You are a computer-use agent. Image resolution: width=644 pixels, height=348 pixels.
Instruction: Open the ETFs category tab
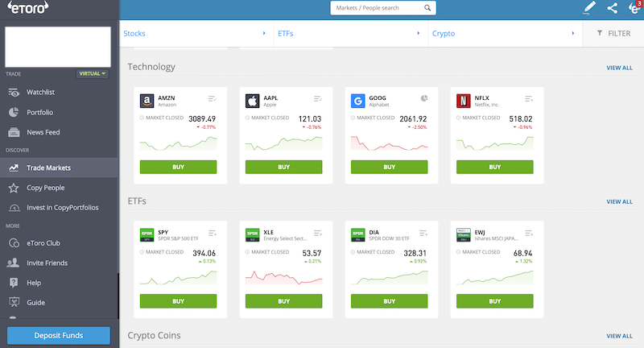(351, 34)
